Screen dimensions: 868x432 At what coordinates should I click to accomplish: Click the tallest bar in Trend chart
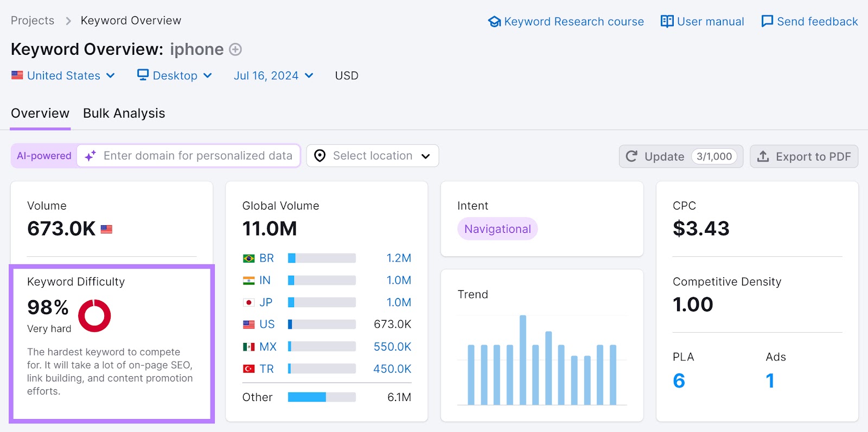pos(523,359)
